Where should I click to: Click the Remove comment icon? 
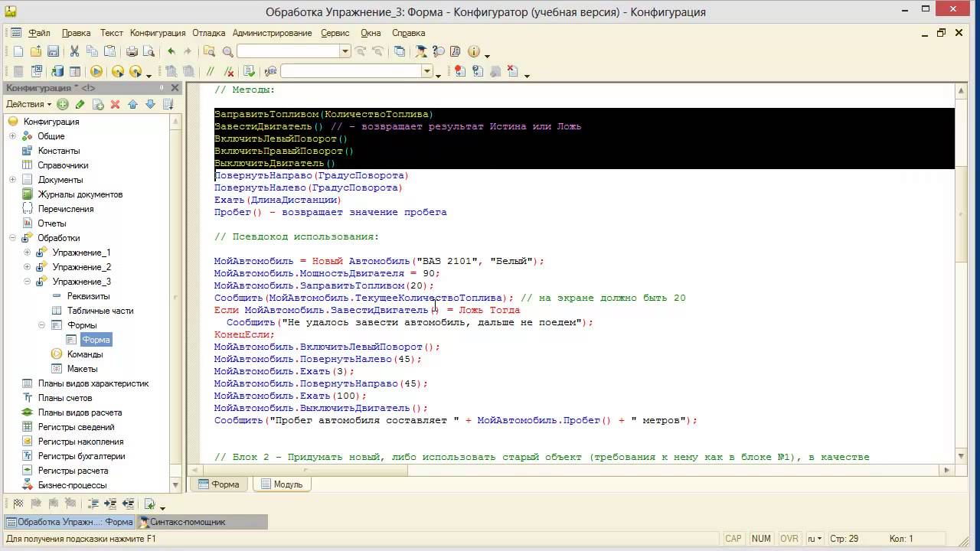click(x=228, y=71)
